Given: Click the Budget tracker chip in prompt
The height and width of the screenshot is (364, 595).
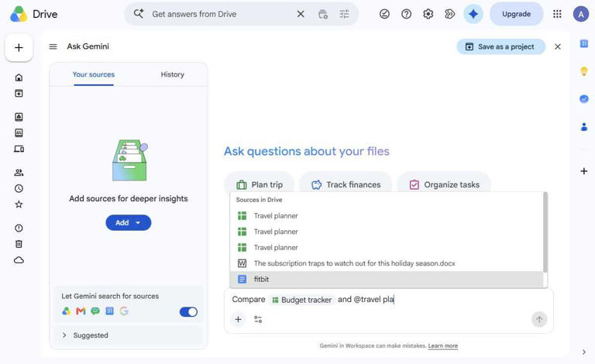Looking at the screenshot, I should coord(301,300).
